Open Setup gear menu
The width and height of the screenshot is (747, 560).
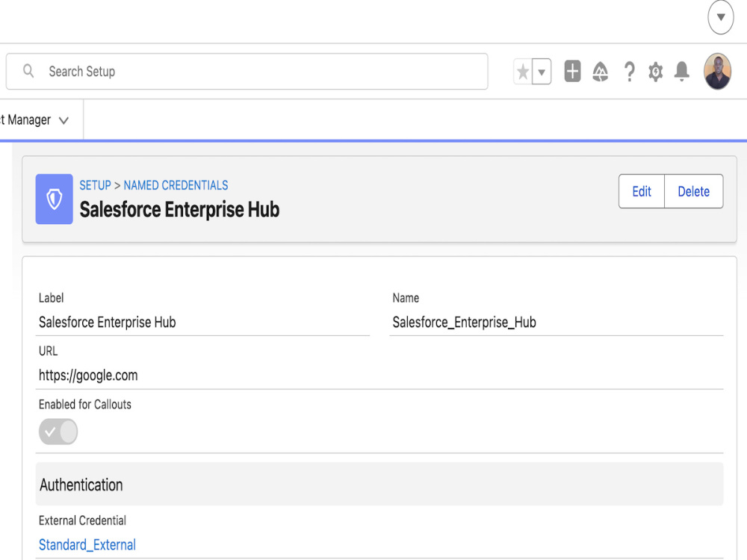tap(656, 72)
